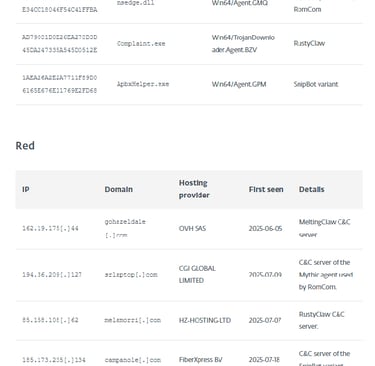Click the MeltingClaw C&C server details

(x=324, y=228)
